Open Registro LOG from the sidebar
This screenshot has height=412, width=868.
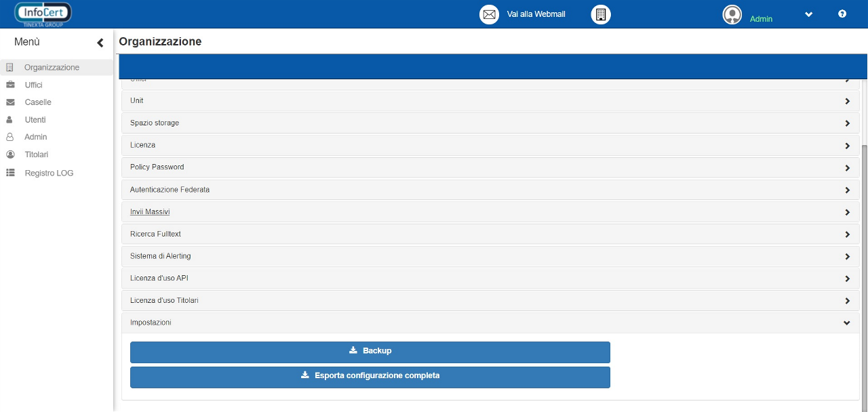click(49, 173)
